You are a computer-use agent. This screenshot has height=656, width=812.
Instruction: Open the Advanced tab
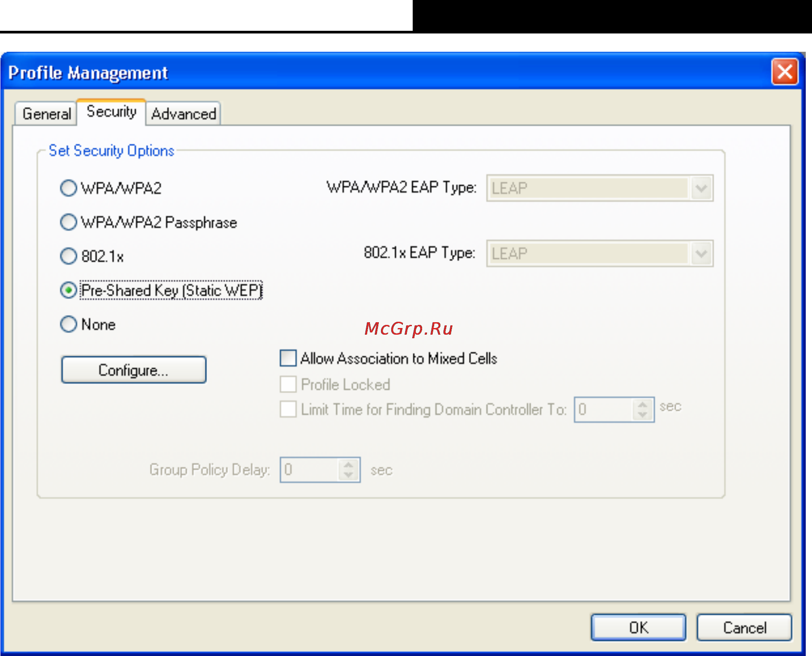(x=183, y=114)
